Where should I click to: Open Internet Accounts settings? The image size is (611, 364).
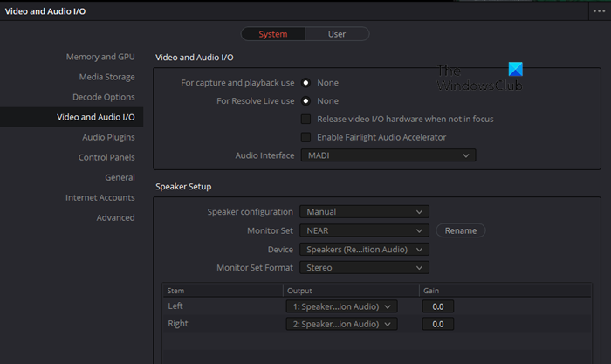100,197
